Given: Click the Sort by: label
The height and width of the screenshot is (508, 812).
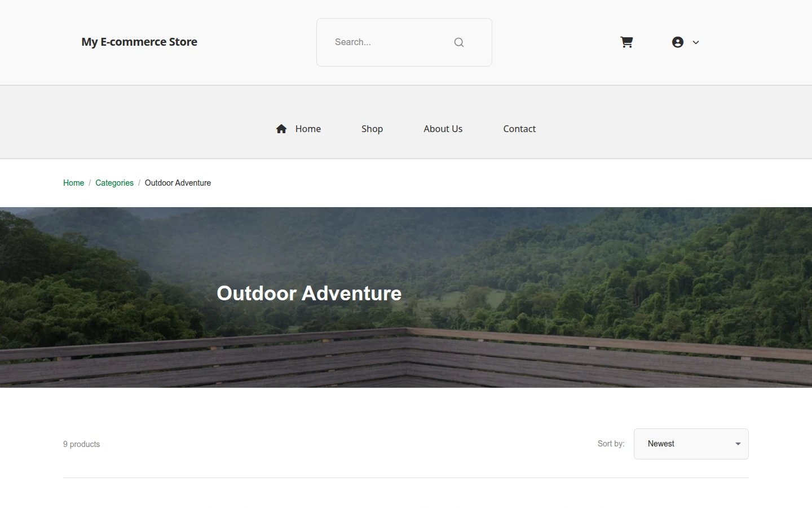Looking at the screenshot, I should point(611,444).
